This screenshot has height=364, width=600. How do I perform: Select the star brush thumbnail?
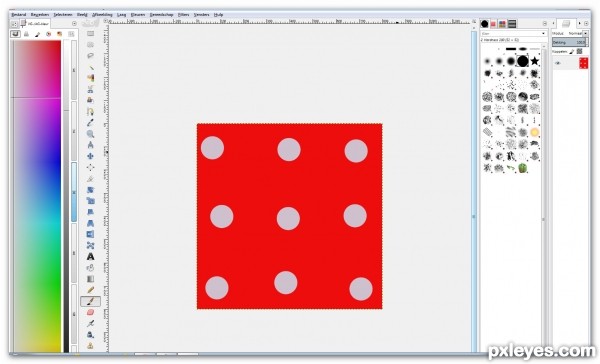click(x=535, y=61)
